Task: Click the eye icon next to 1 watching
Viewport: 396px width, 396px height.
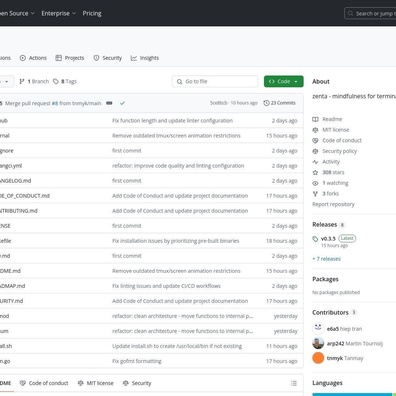Action: [315, 183]
